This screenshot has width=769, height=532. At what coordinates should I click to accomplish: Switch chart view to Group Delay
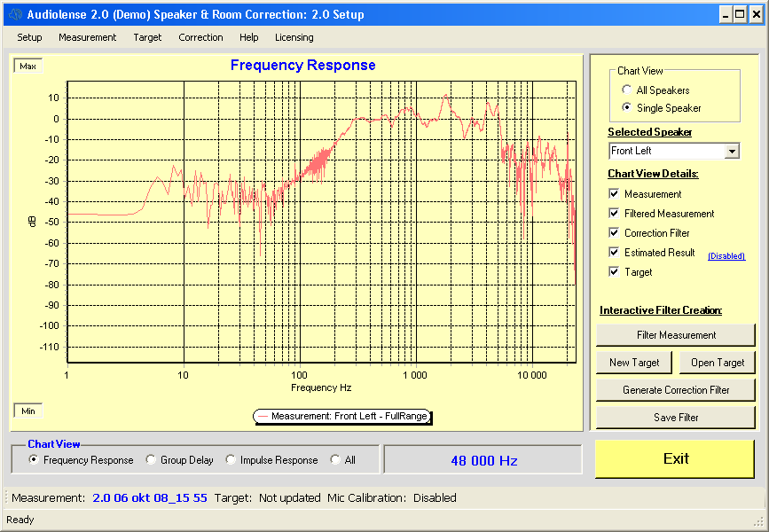[x=151, y=460]
